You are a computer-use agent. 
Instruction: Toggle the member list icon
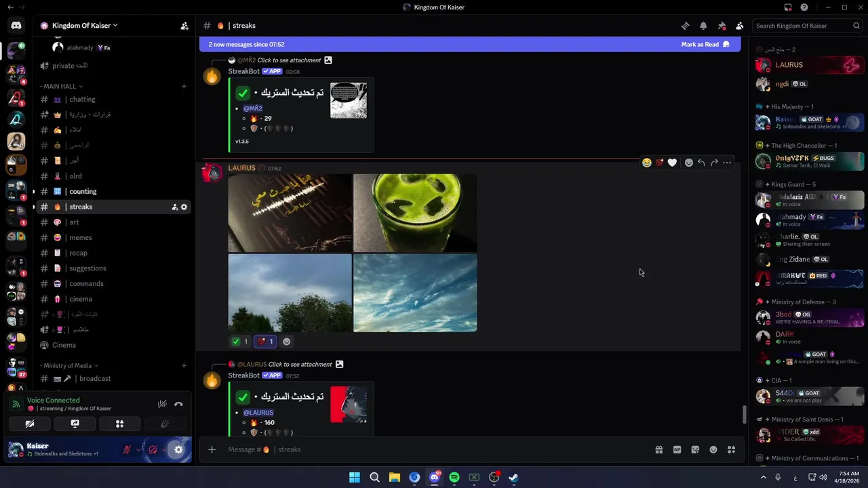[739, 26]
